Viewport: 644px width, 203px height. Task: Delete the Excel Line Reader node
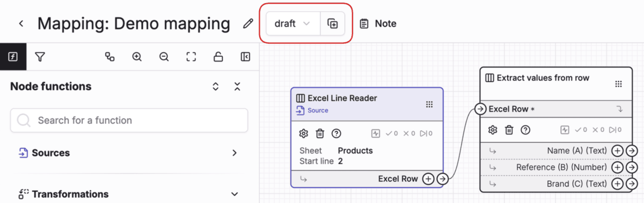pos(320,133)
